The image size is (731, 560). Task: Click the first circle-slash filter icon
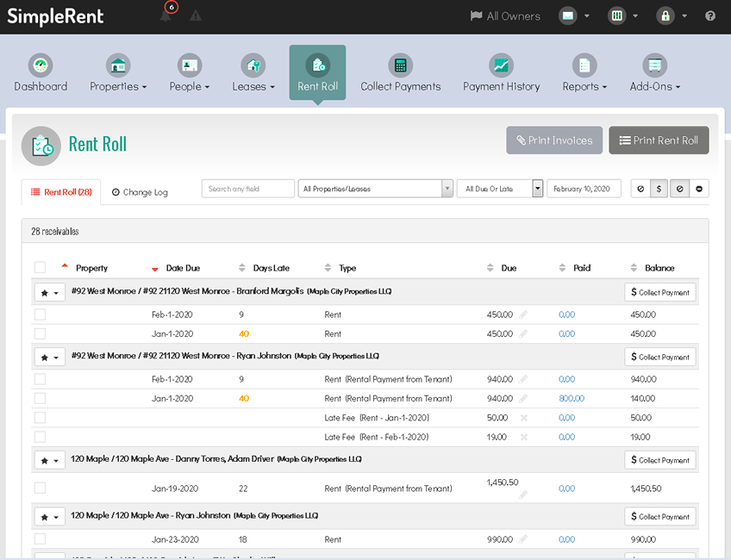coord(640,189)
